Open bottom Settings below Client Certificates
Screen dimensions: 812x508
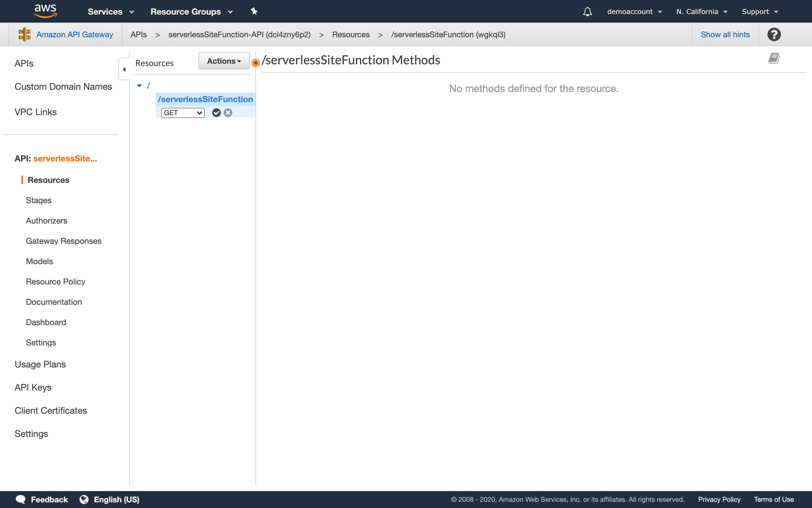pyautogui.click(x=31, y=434)
